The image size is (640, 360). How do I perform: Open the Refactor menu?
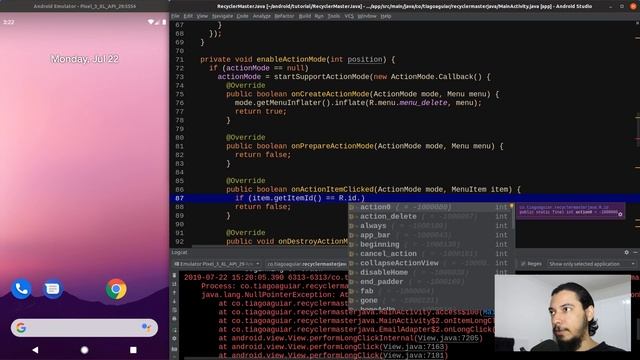click(x=284, y=16)
